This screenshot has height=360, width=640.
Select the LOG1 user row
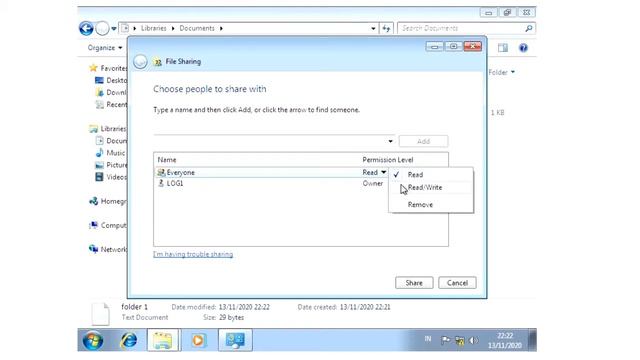[x=271, y=183]
